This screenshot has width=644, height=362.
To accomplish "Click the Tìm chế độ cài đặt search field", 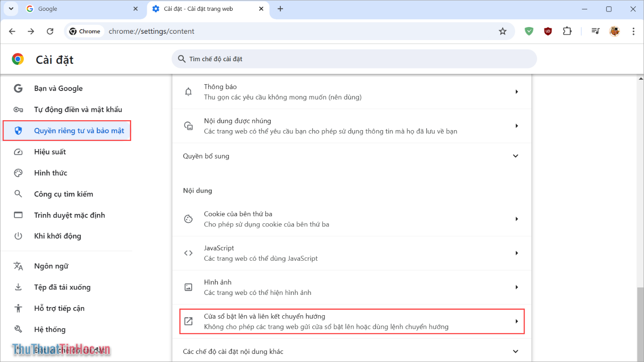I will coord(354,59).
